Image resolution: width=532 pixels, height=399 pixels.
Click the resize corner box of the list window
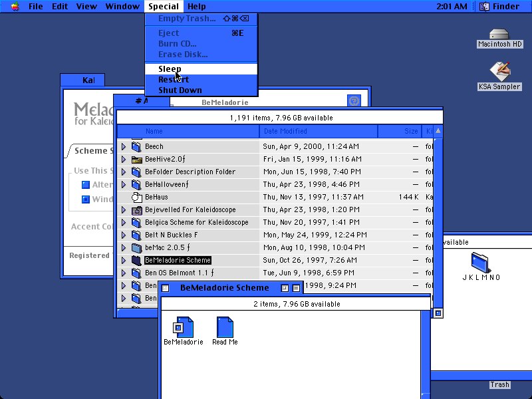[438, 313]
